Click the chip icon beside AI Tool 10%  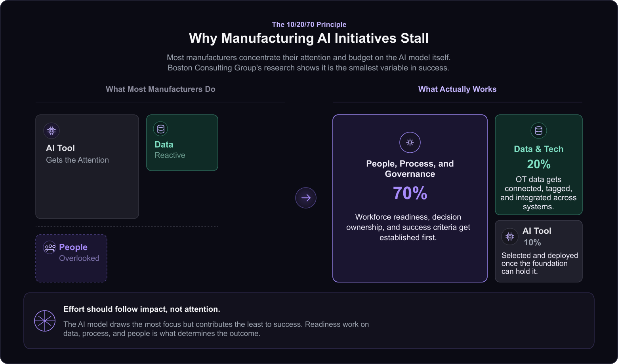[510, 237]
